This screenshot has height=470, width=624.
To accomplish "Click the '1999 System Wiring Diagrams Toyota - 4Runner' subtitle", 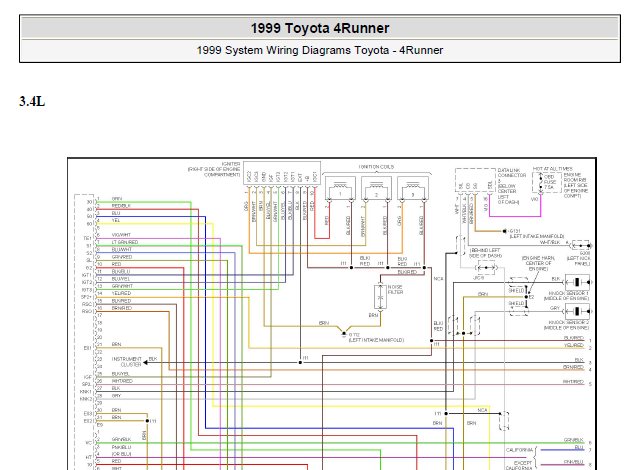I will click(x=320, y=51).
